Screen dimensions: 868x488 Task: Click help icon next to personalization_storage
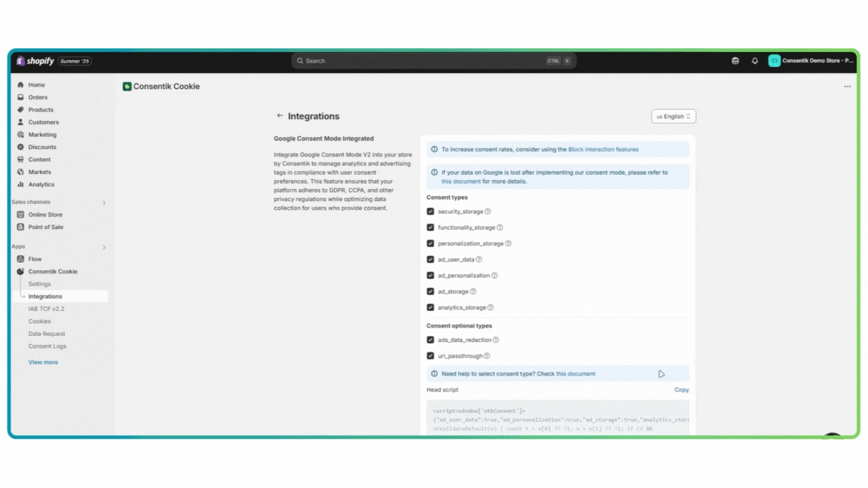508,243
